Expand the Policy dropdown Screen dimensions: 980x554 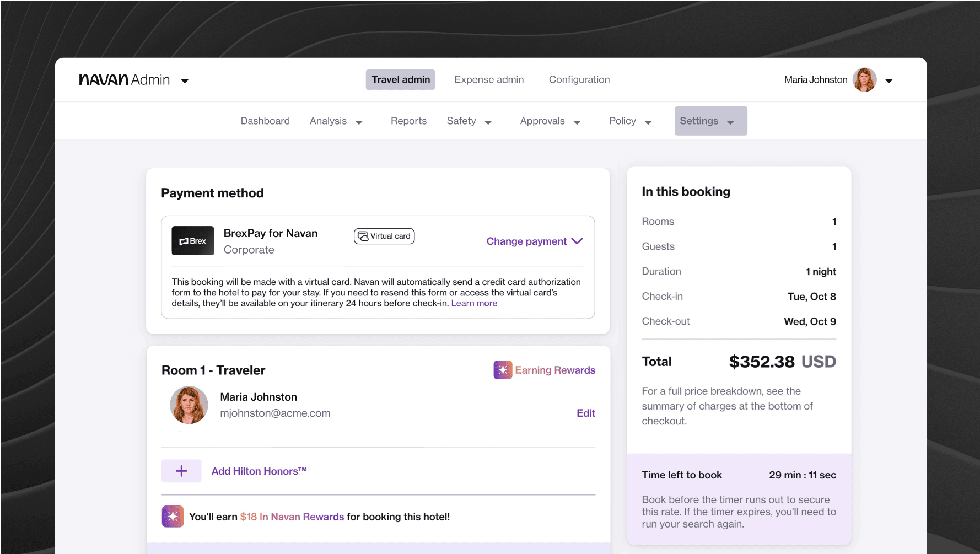[x=630, y=121]
